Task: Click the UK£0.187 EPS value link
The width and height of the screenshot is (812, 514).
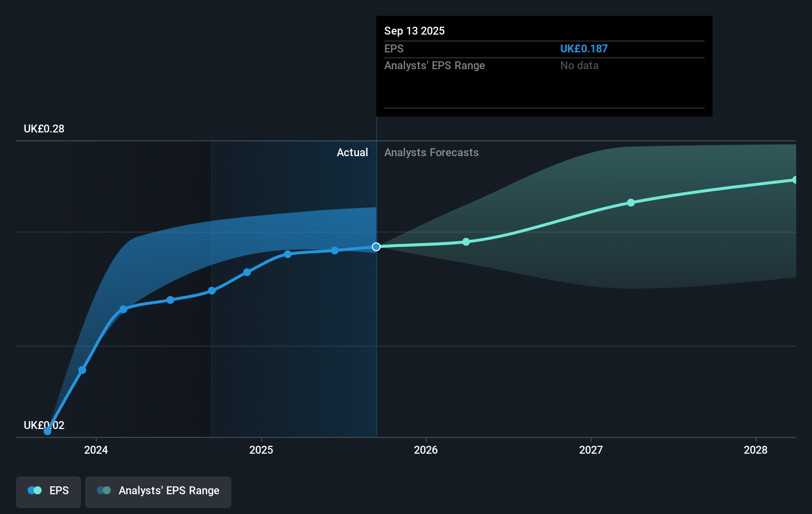Action: 584,48
